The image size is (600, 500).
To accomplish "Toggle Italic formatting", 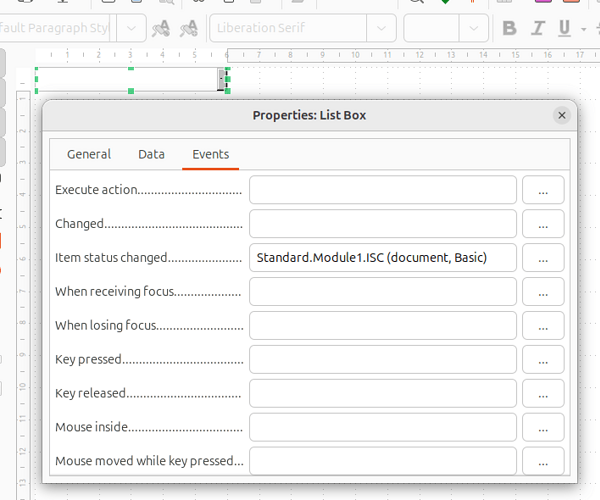I will pyautogui.click(x=538, y=28).
